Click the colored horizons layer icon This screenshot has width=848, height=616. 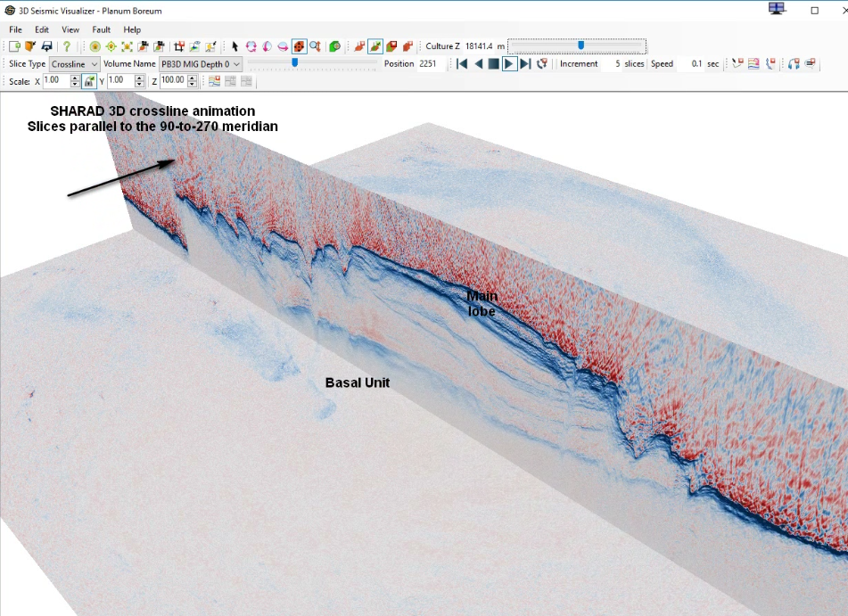(x=753, y=64)
